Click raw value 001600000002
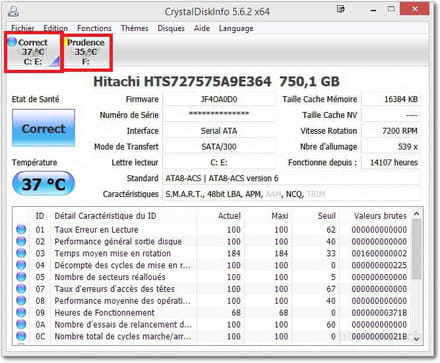440x363 pixels. point(379,253)
